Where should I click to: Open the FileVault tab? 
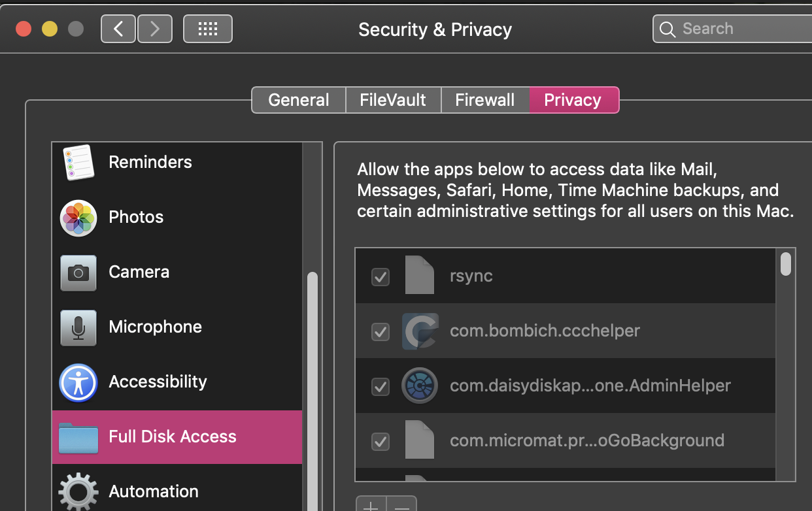click(393, 100)
